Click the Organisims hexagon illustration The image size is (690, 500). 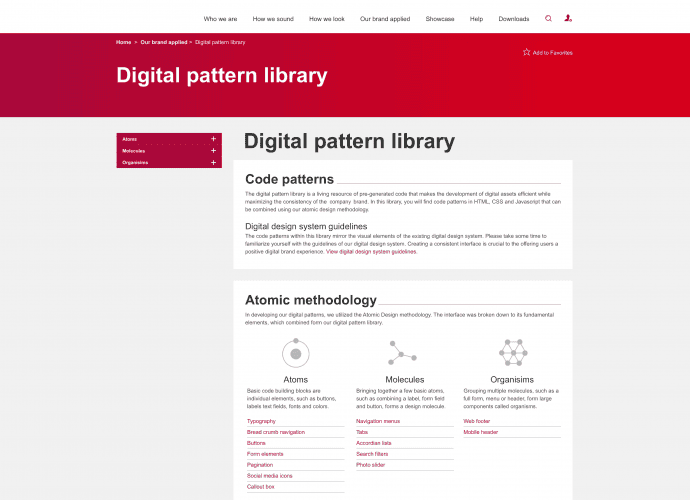513,353
